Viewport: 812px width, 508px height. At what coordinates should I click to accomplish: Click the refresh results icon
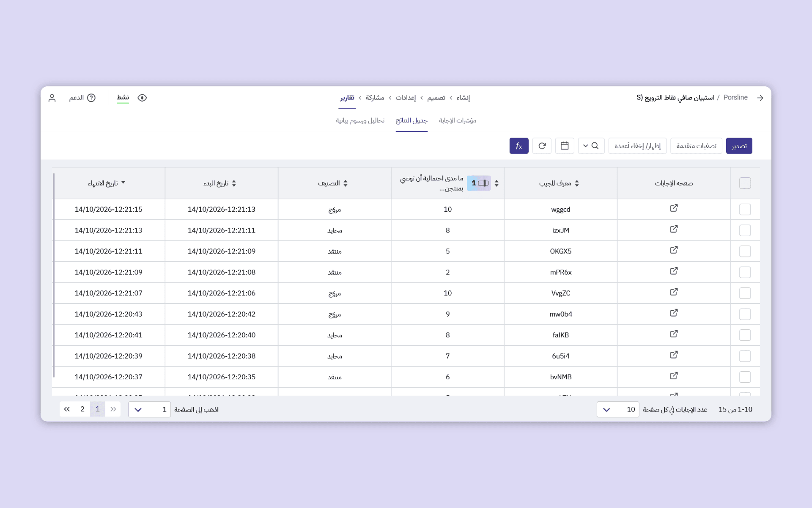(542, 146)
